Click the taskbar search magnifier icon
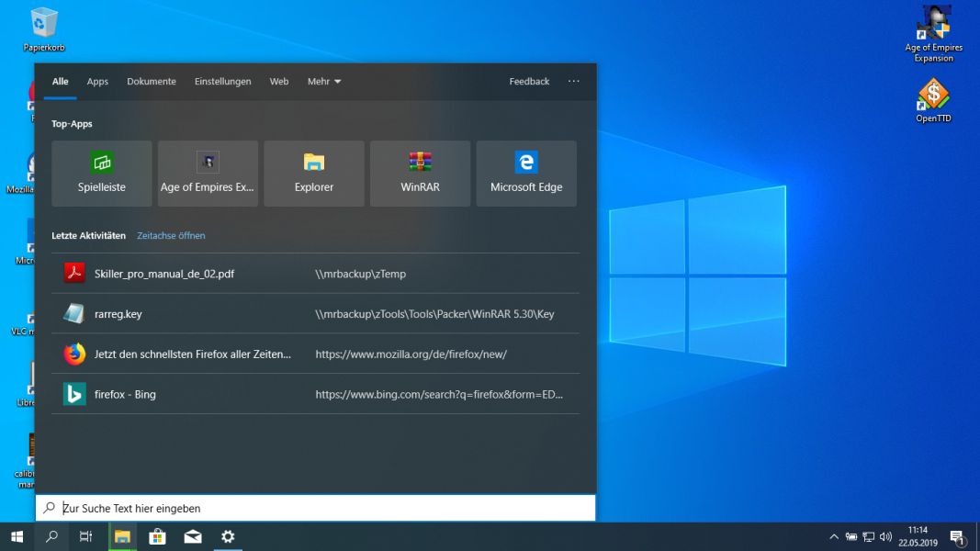 (51, 536)
